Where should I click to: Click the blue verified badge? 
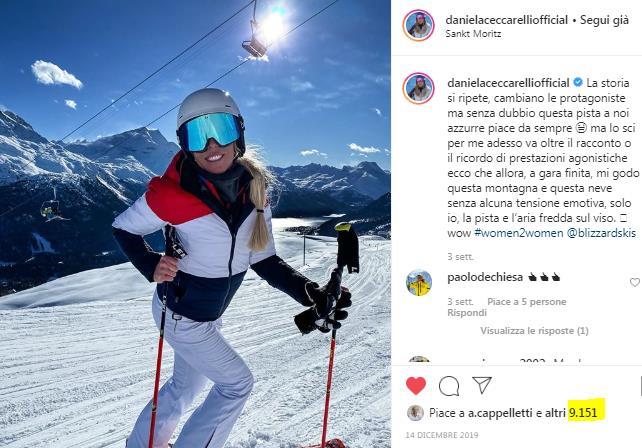click(x=578, y=82)
